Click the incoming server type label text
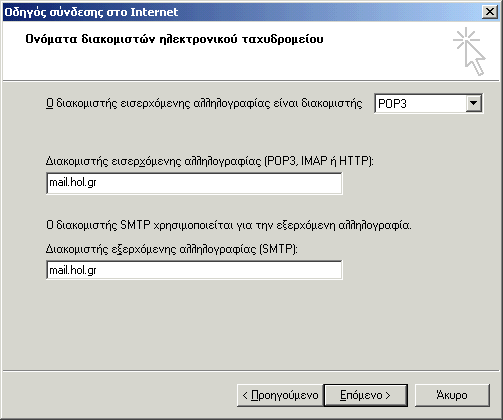This screenshot has width=503, height=420. 204,103
